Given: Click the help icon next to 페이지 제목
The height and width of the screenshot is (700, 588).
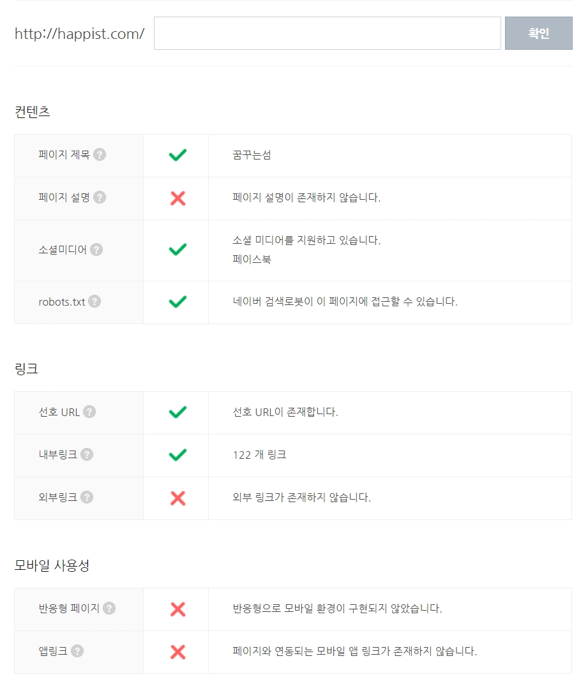Looking at the screenshot, I should click(x=100, y=154).
